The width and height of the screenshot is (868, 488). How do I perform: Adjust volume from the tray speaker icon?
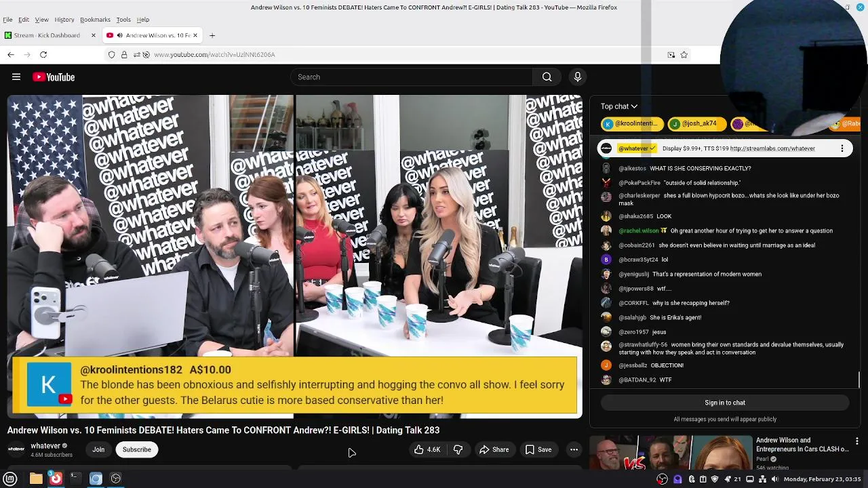pos(774,479)
